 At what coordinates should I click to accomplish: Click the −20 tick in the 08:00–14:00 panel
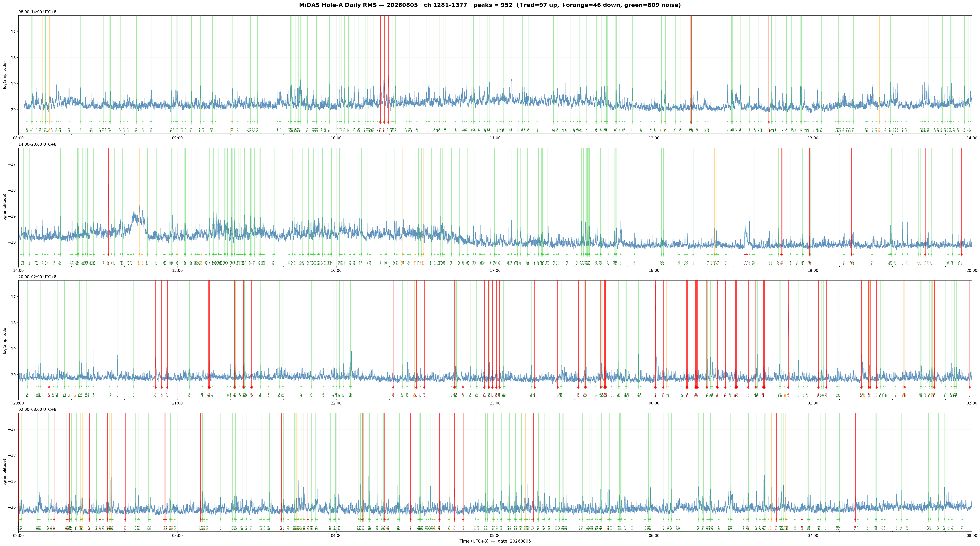12,110
